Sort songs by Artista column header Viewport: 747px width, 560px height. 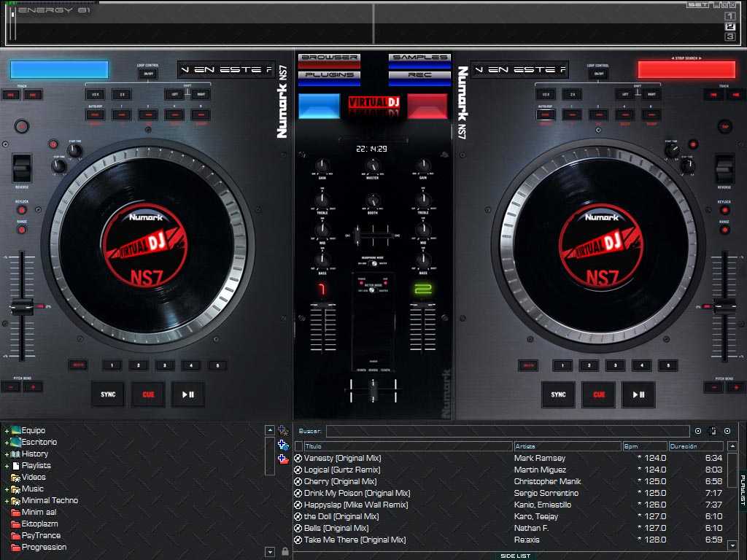click(568, 446)
